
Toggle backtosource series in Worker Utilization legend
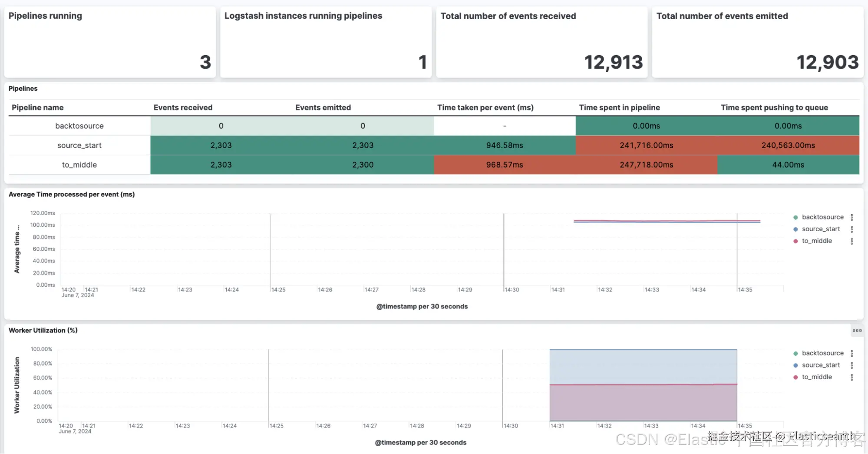click(x=822, y=353)
